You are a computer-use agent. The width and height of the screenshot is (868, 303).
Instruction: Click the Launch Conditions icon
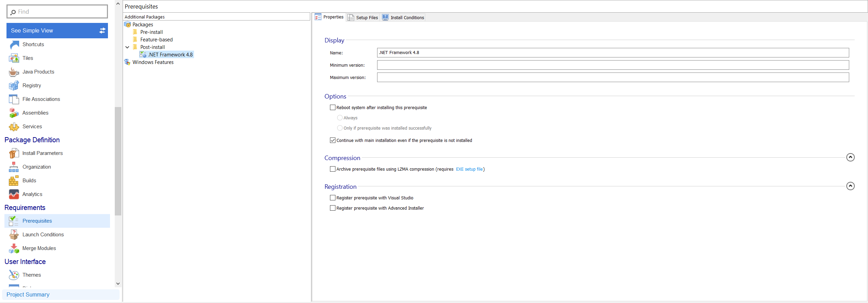(x=14, y=235)
